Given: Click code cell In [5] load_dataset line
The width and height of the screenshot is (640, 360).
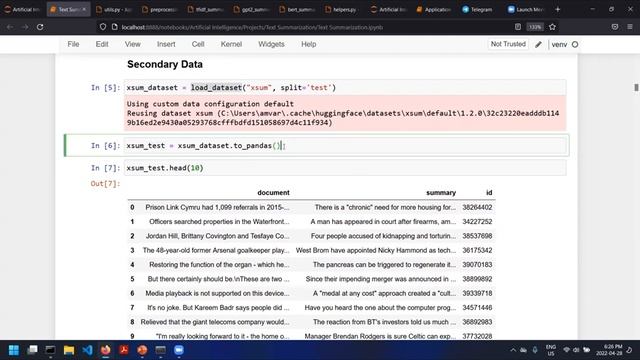Looking at the screenshot, I should pos(345,87).
